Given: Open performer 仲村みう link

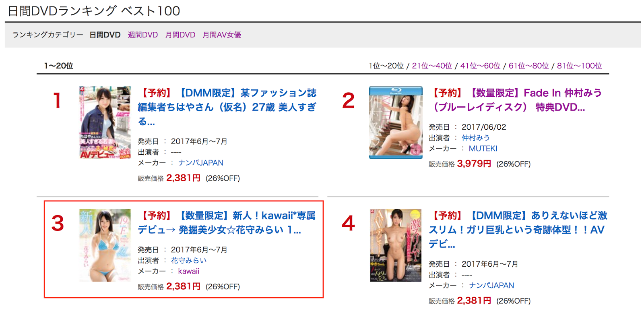Looking at the screenshot, I should (476, 138).
